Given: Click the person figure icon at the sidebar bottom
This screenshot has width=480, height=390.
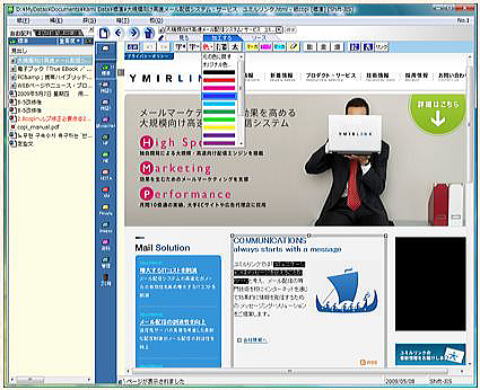Looking at the screenshot, I should tap(106, 279).
